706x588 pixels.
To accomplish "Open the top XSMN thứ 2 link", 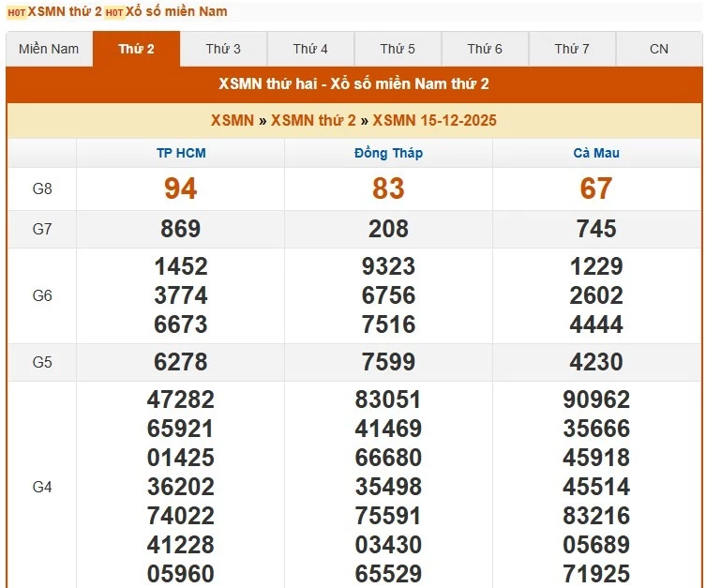I will coord(65,12).
